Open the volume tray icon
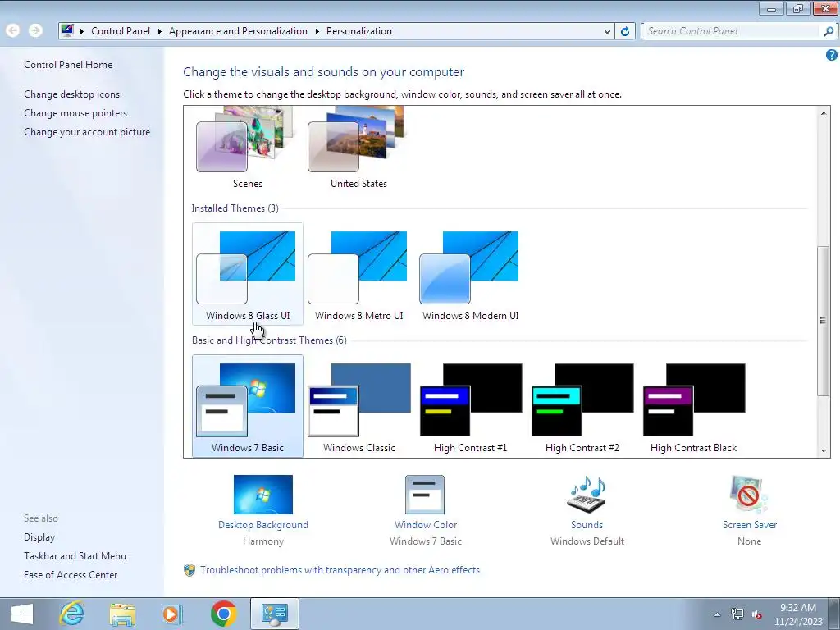Image resolution: width=840 pixels, height=630 pixels. [756, 614]
